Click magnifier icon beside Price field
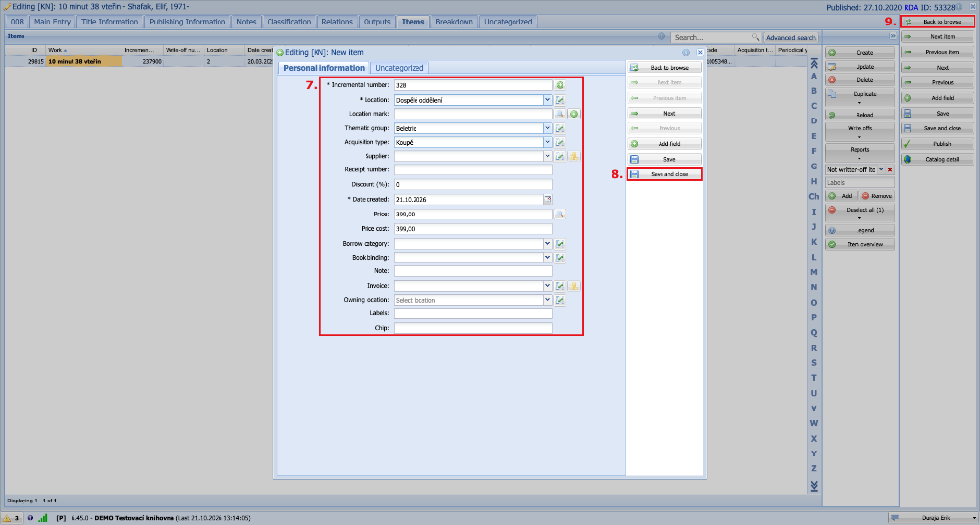The height and width of the screenshot is (525, 980). [x=560, y=215]
